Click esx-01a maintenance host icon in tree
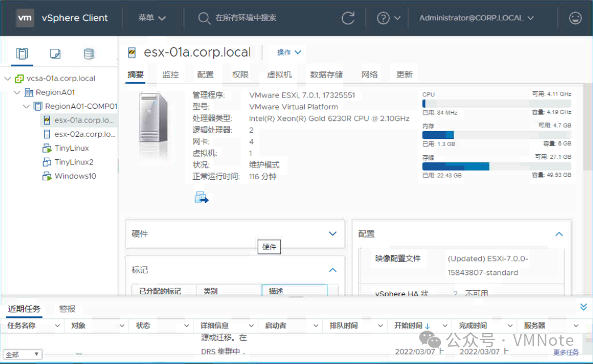593x364 pixels. 47,120
